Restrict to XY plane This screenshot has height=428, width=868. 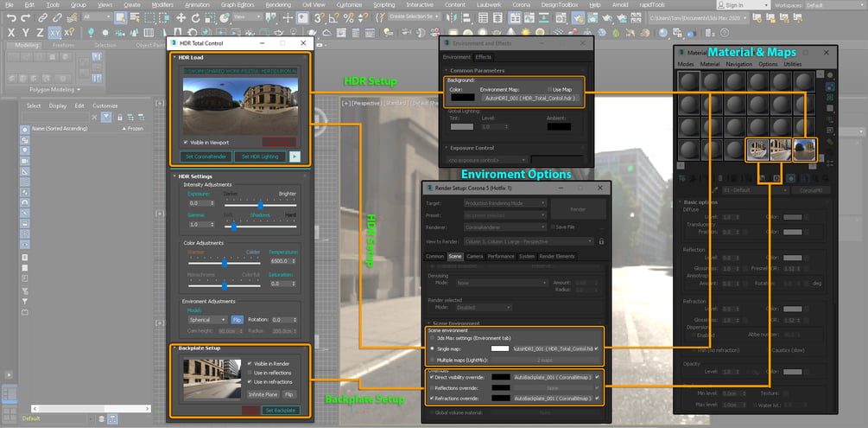point(54,32)
